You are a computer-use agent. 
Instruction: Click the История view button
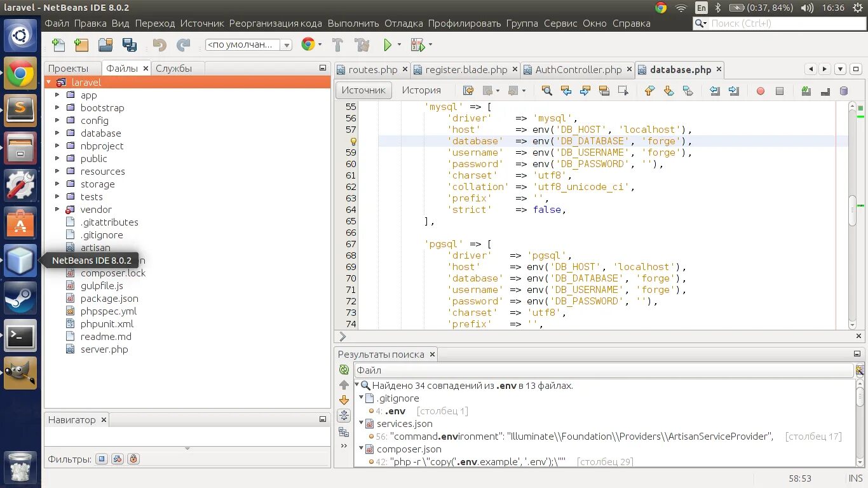pos(421,90)
